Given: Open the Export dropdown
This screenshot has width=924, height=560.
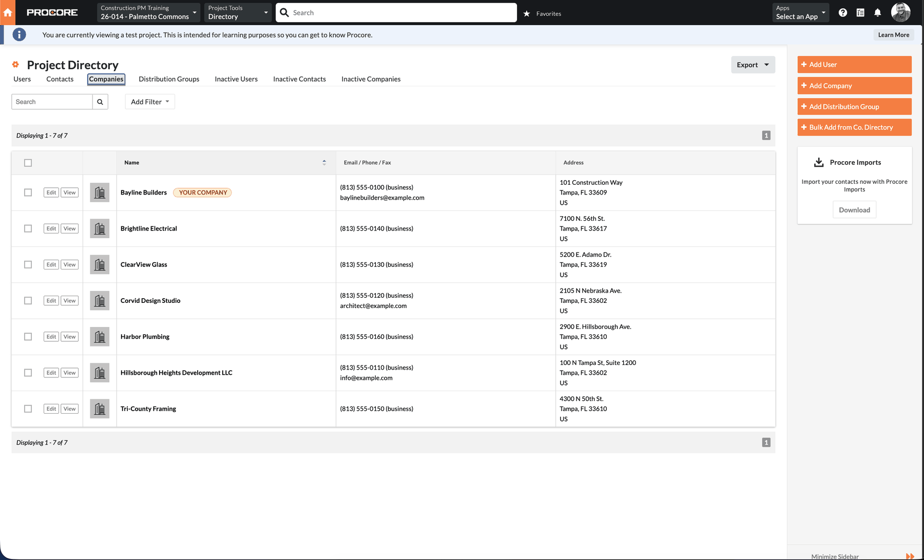Looking at the screenshot, I should 753,65.
